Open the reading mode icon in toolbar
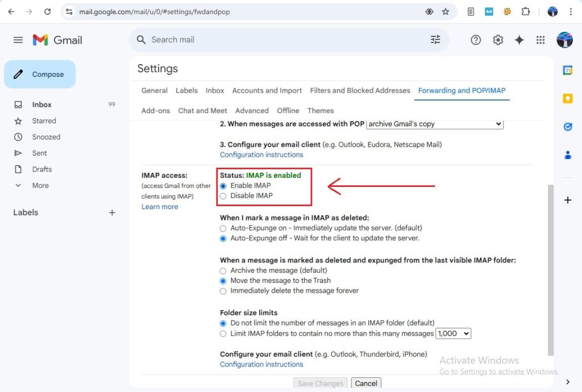 tap(471, 11)
